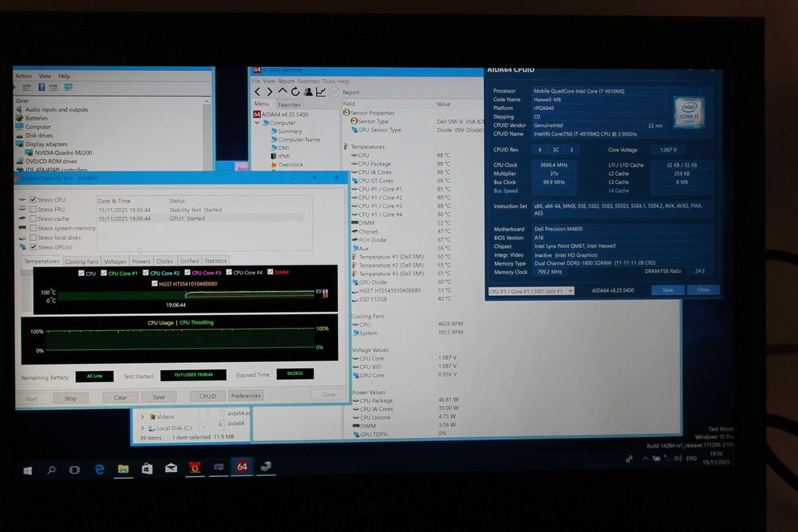Open CPU core selector dropdown in CPUID
This screenshot has width=798, height=532.
[531, 291]
